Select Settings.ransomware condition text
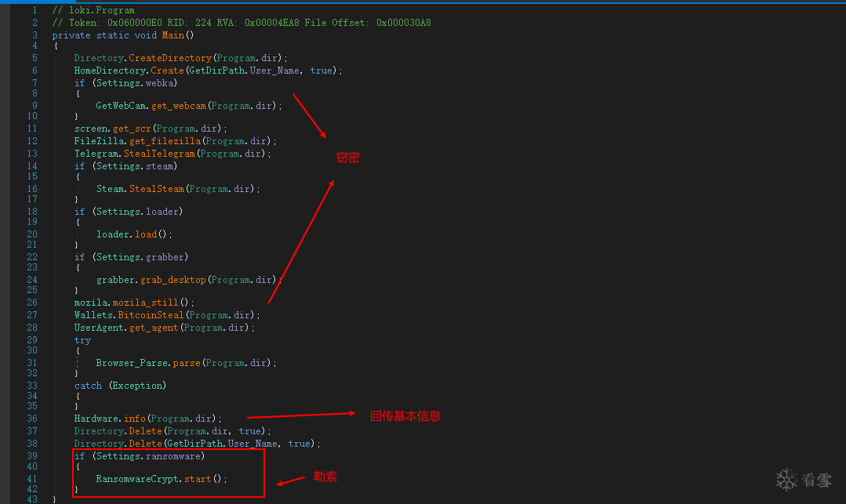This screenshot has width=846, height=504. point(148,456)
